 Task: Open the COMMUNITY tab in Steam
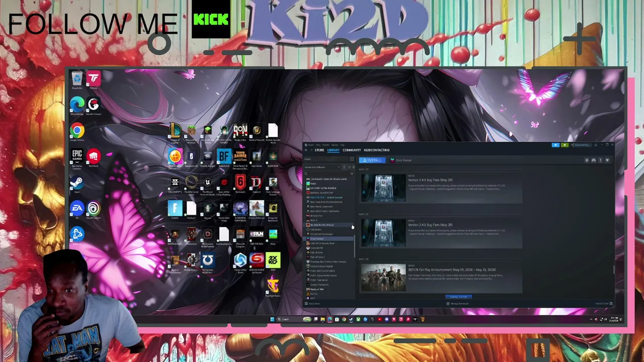[x=352, y=150]
